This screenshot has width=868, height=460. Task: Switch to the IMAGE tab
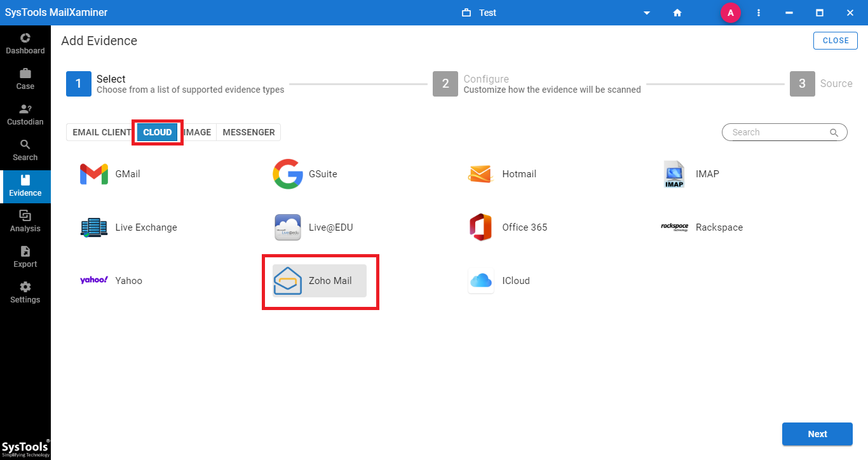[x=198, y=132]
